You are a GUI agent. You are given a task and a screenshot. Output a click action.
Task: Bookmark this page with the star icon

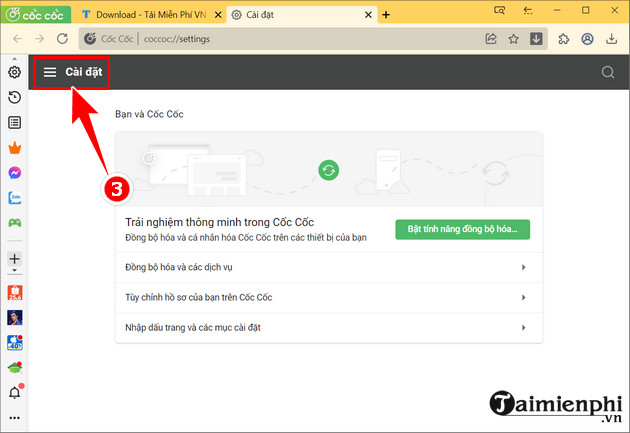point(514,39)
